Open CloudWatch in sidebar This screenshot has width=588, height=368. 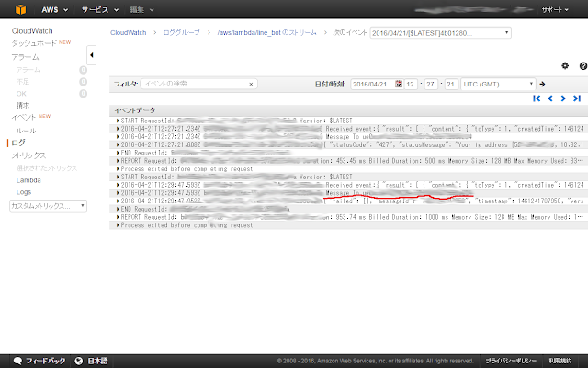[x=32, y=30]
